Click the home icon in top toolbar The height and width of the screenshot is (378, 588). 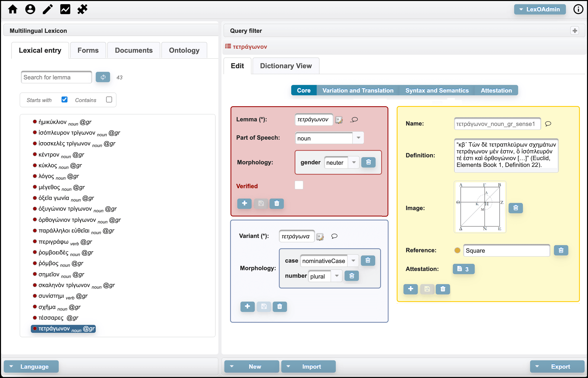point(13,9)
